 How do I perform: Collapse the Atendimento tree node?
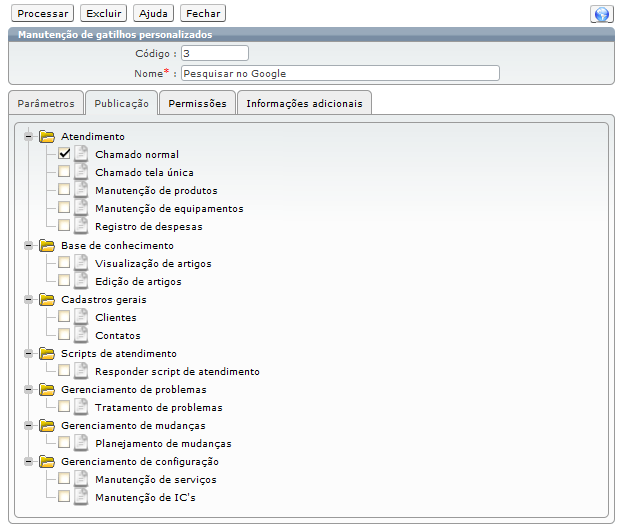coord(29,136)
